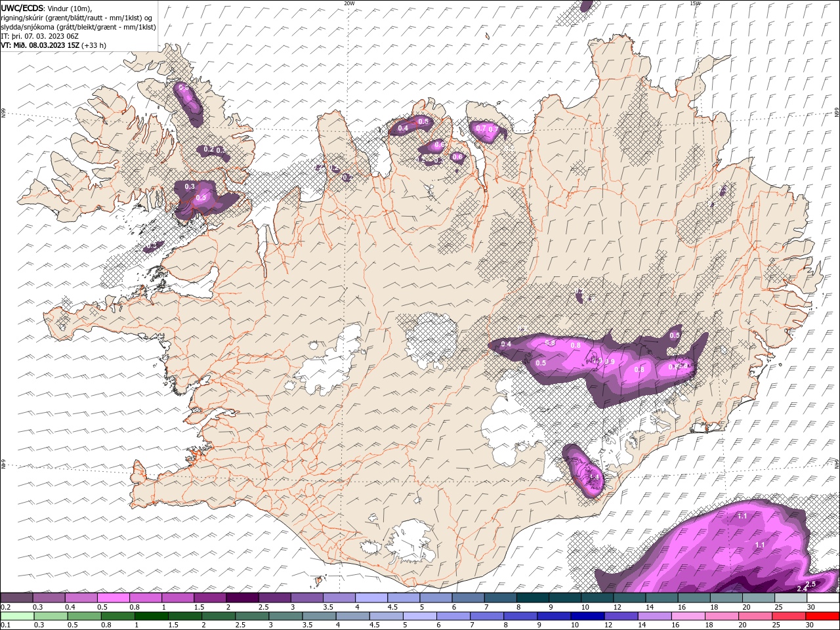The height and width of the screenshot is (630, 840).
Task: Select the lower legend swatch starting at 3
Action: (285, 616)
